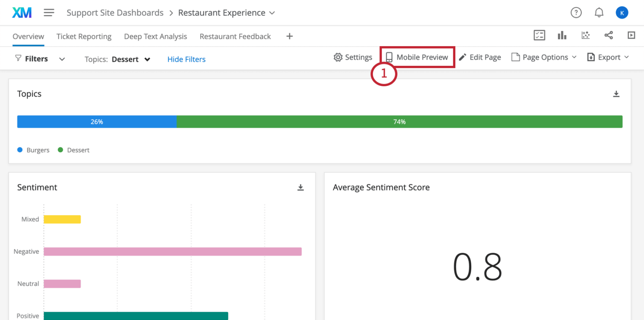Screen dimensions: 644x320
Task: Click the XM logo
Action: [x=21, y=13]
